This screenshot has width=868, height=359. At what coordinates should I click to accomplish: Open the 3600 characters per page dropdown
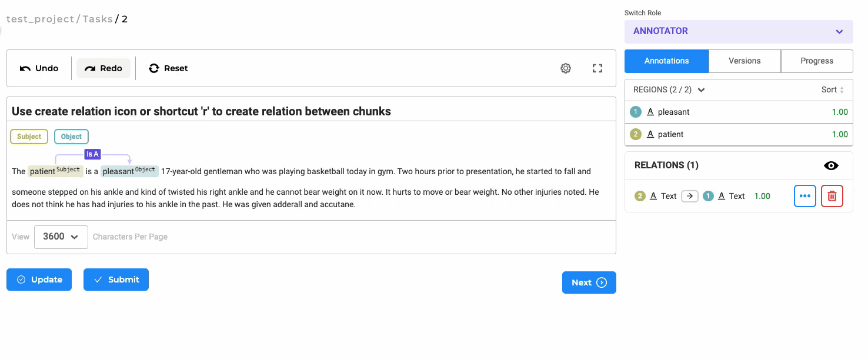[x=61, y=237]
